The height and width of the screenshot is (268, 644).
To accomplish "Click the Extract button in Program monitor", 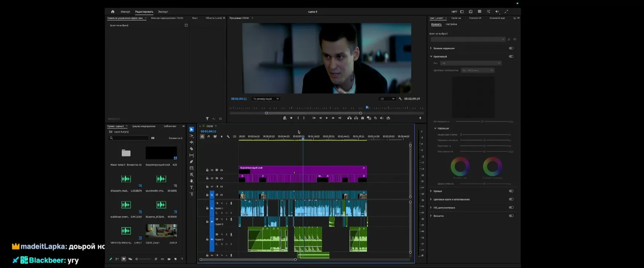I will (356, 118).
